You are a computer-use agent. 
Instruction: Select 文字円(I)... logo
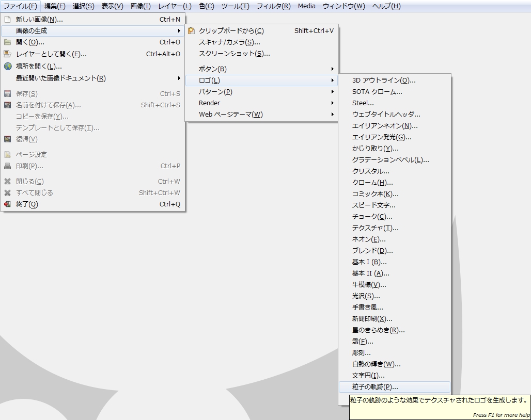coord(395,375)
